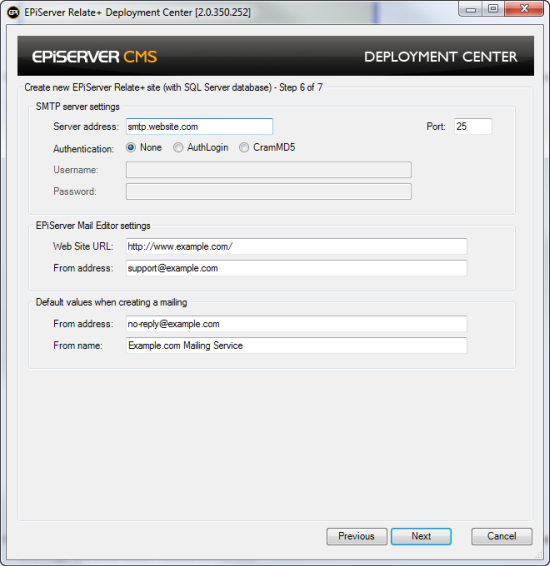
Task: Minimize the Deployment Center window
Action: 471,9
